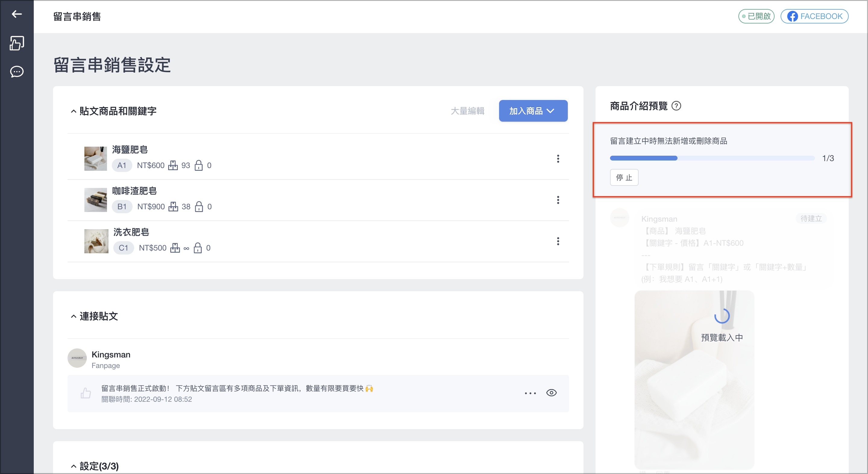This screenshot has height=474, width=868.
Task: Click the stock icon for 咖啡渣肥皂
Action: tap(173, 206)
